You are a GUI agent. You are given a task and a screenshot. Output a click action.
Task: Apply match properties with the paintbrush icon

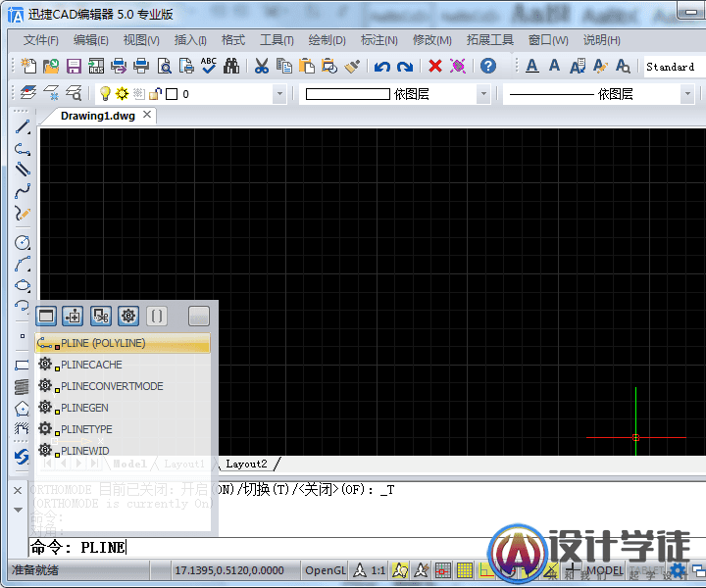point(352,66)
